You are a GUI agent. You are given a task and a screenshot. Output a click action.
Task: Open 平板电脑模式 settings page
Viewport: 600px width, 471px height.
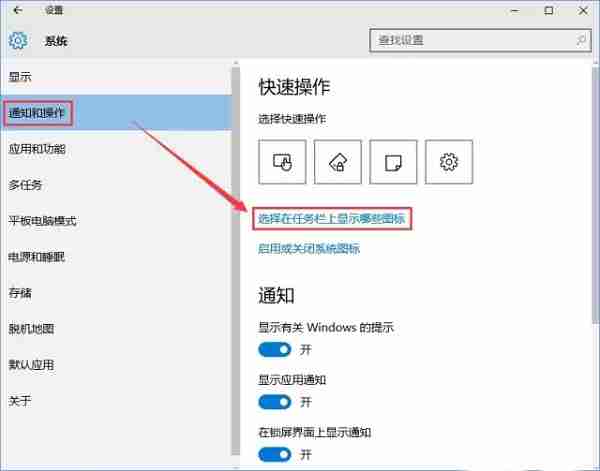(116, 221)
